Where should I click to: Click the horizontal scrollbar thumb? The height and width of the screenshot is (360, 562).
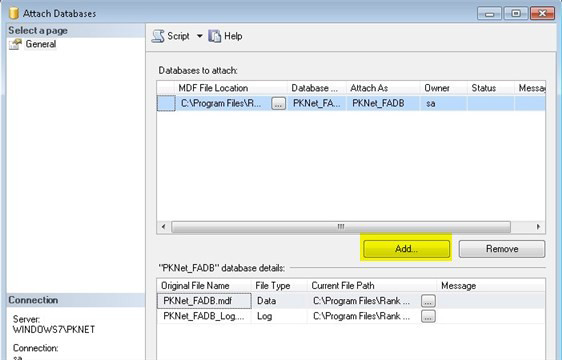(x=341, y=227)
